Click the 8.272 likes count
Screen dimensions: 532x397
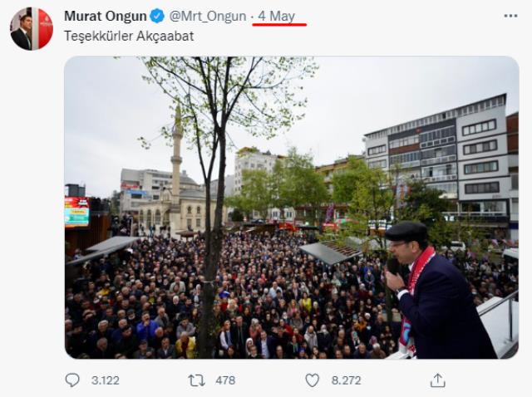coord(346,380)
